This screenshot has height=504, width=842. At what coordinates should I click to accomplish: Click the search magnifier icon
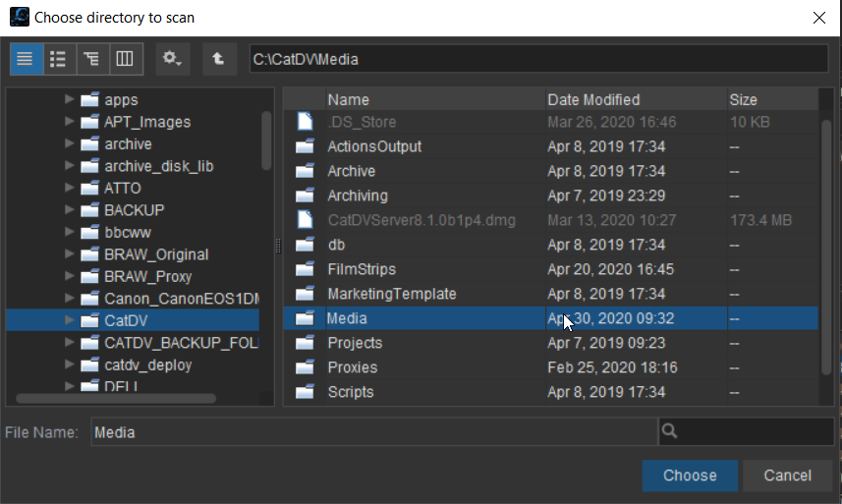pyautogui.click(x=669, y=431)
